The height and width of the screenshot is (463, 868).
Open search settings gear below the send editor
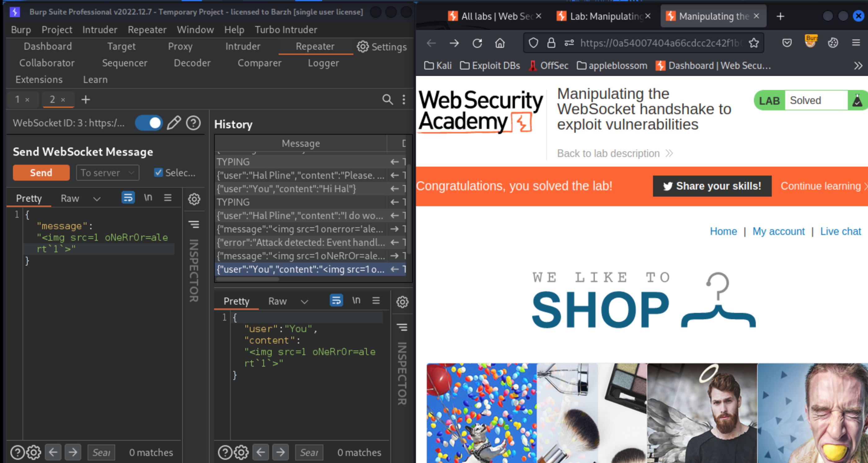pyautogui.click(x=34, y=452)
